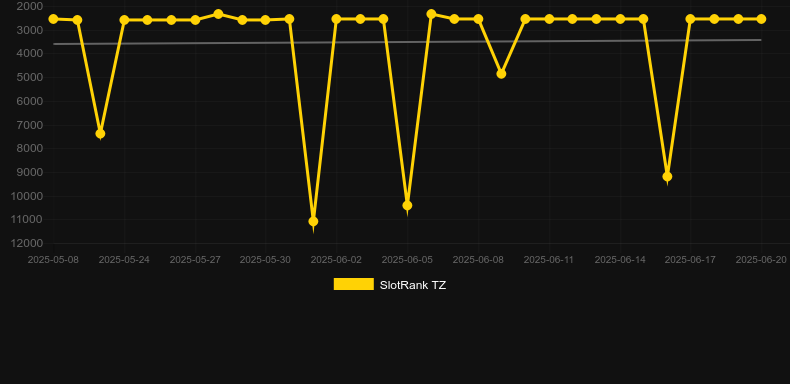Click the data point above 2025-05-30 label
Image resolution: width=790 pixels, height=384 pixels.
point(265,20)
